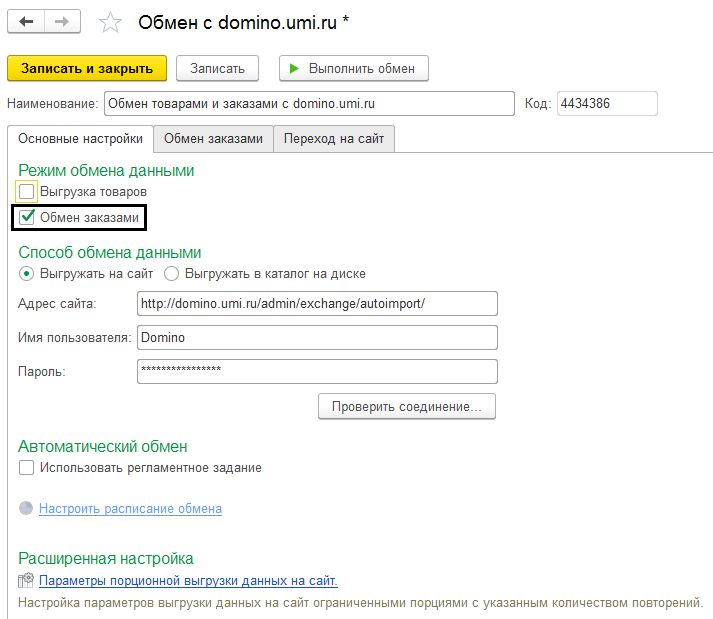Image resolution: width=713 pixels, height=619 pixels.
Task: Select the Основные настройки tab
Action: click(x=80, y=139)
